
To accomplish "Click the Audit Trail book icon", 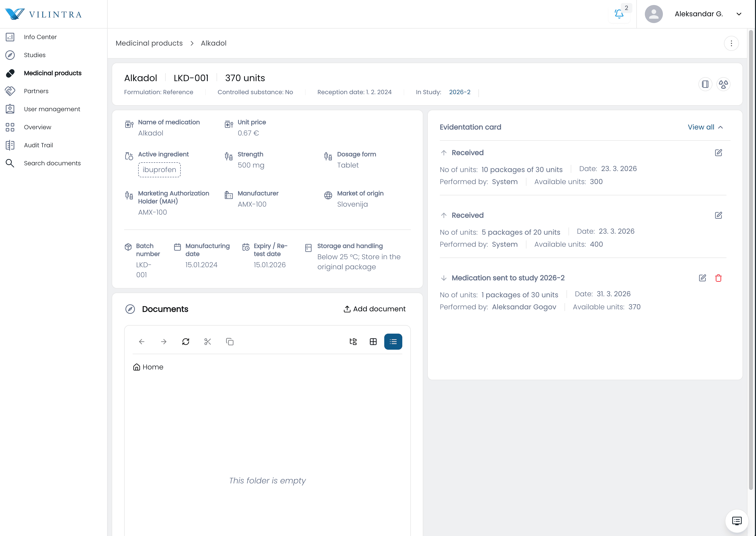I will 10,145.
